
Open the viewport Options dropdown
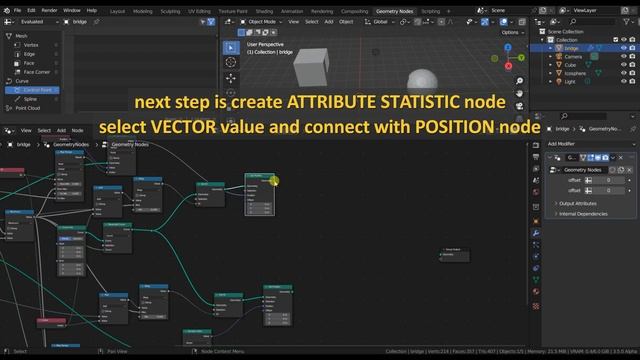pos(513,32)
